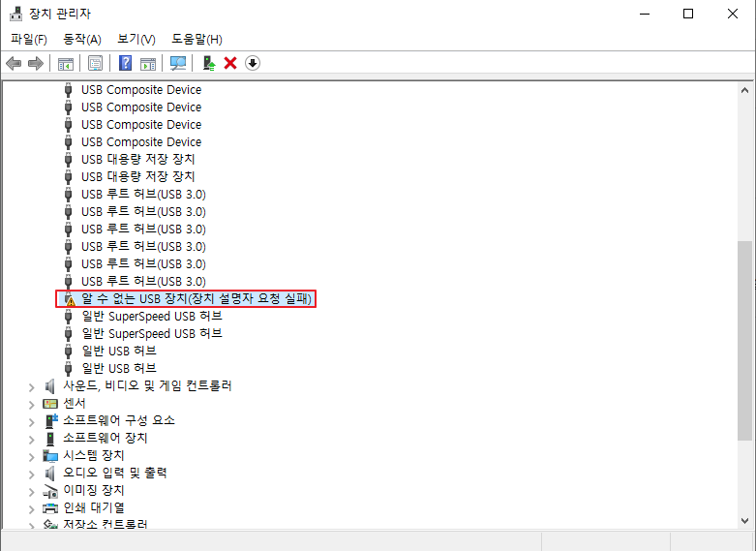This screenshot has width=756, height=551.
Task: Click the warning icon of the unknown USB device
Action: coord(70,299)
